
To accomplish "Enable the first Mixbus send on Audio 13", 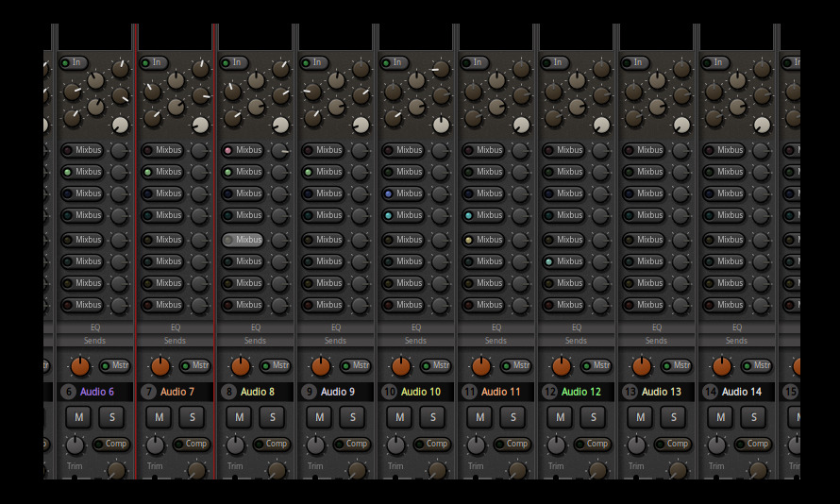I will tap(644, 150).
